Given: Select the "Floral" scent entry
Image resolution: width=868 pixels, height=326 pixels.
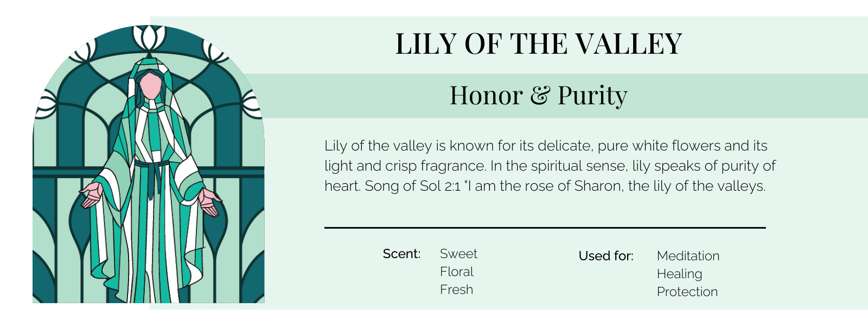Looking at the screenshot, I should 457,272.
